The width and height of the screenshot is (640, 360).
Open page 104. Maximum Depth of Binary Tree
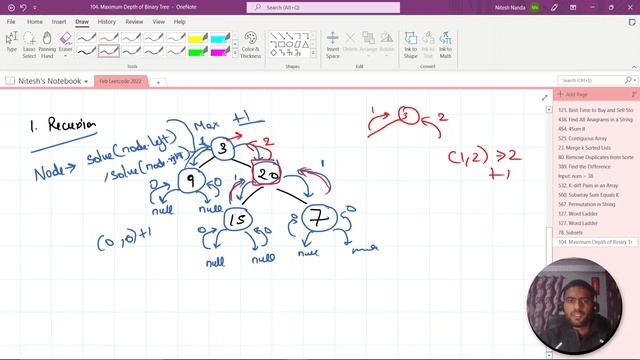point(596,242)
